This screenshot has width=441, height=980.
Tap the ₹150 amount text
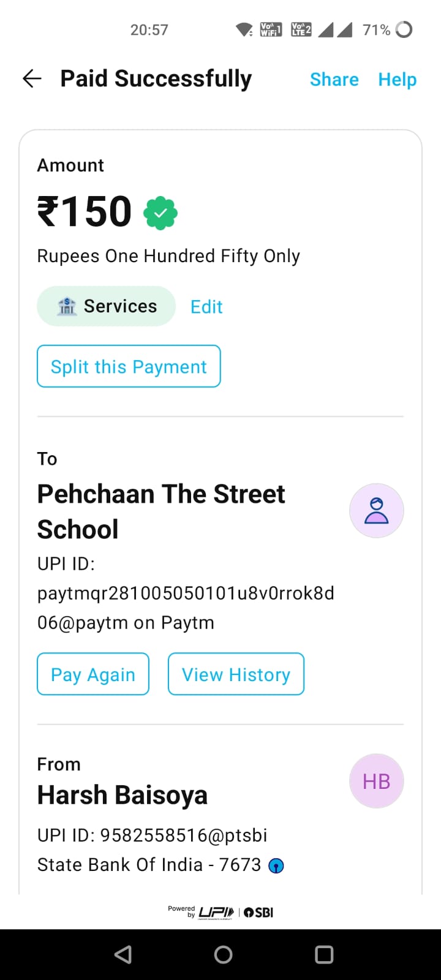pyautogui.click(x=85, y=212)
